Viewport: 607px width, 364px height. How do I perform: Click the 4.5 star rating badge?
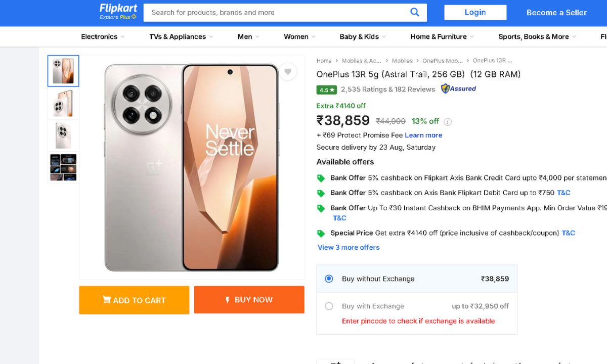326,89
